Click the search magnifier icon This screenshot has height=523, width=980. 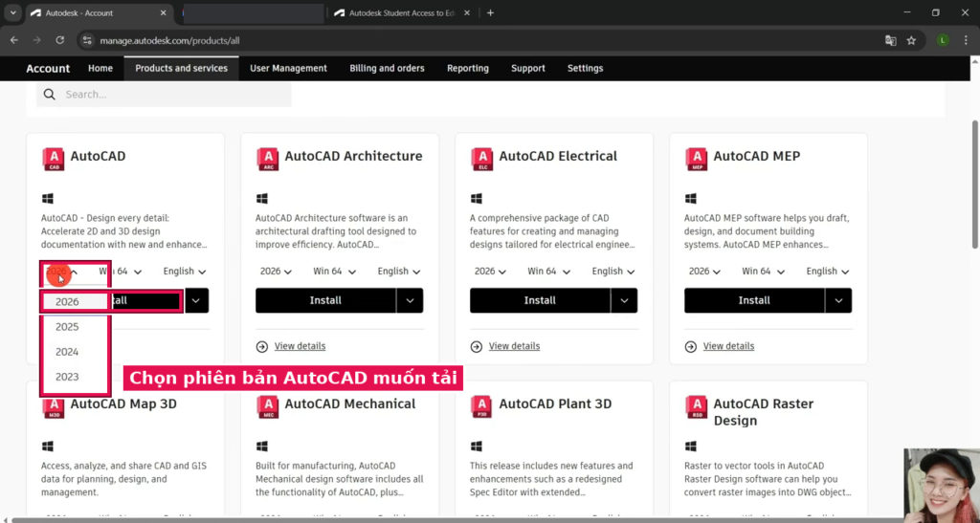(50, 95)
